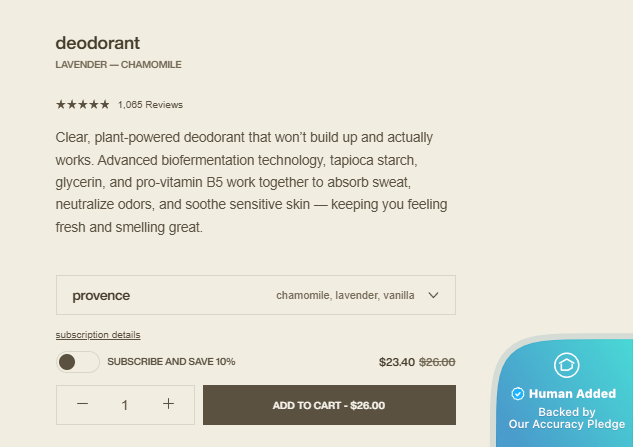Click the deodorant product title

point(98,43)
